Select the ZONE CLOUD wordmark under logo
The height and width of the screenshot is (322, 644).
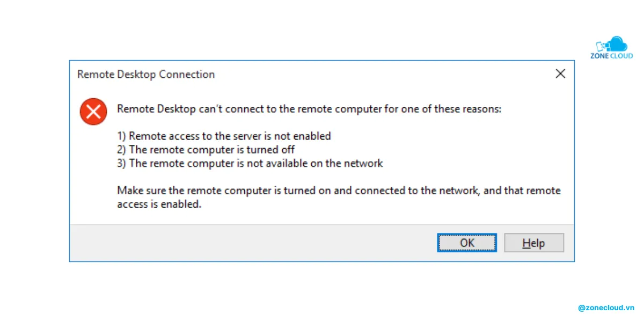[612, 56]
